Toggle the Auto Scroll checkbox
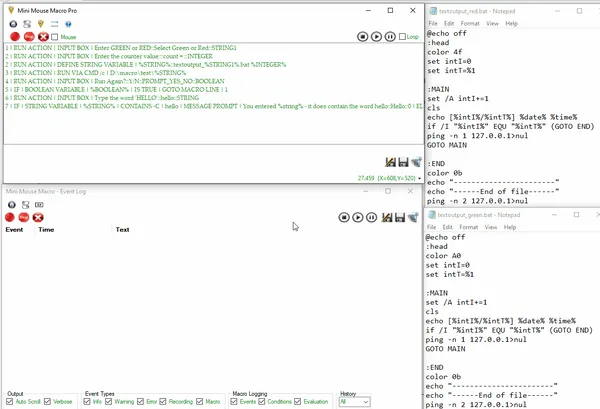 click(x=11, y=401)
